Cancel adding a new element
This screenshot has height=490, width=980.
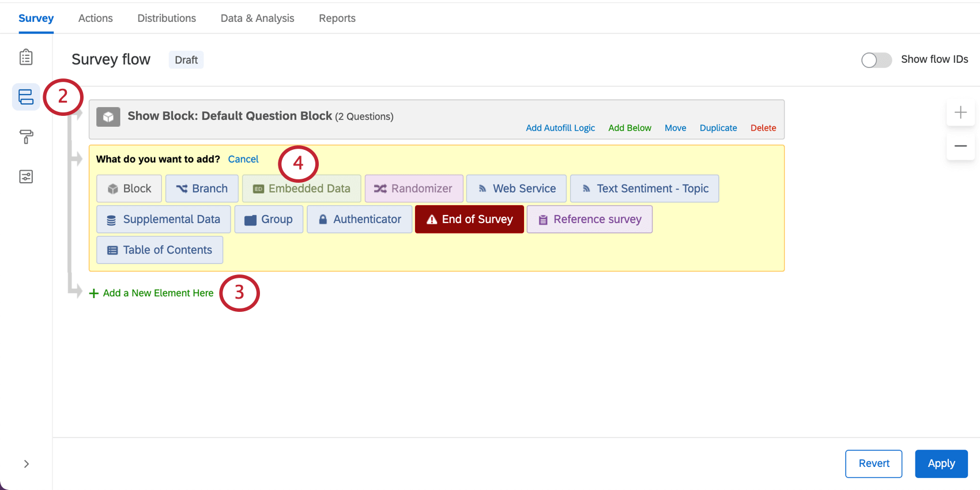pyautogui.click(x=243, y=159)
